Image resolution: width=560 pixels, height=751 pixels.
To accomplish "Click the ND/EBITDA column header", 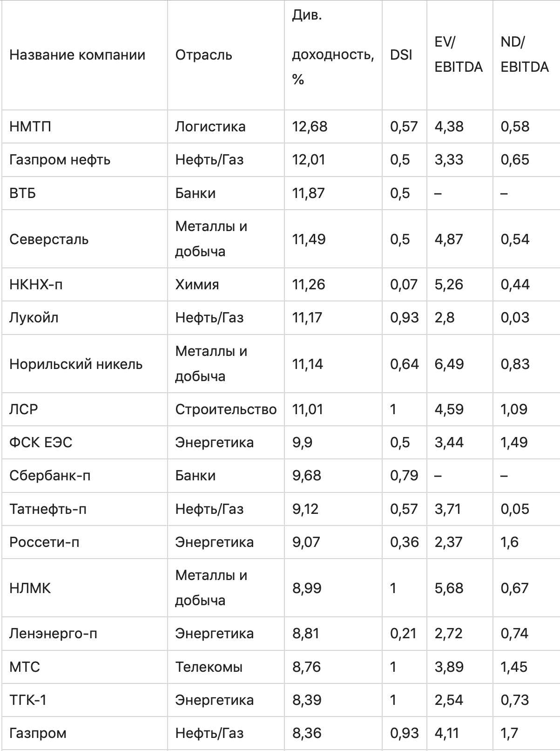I will (525, 55).
